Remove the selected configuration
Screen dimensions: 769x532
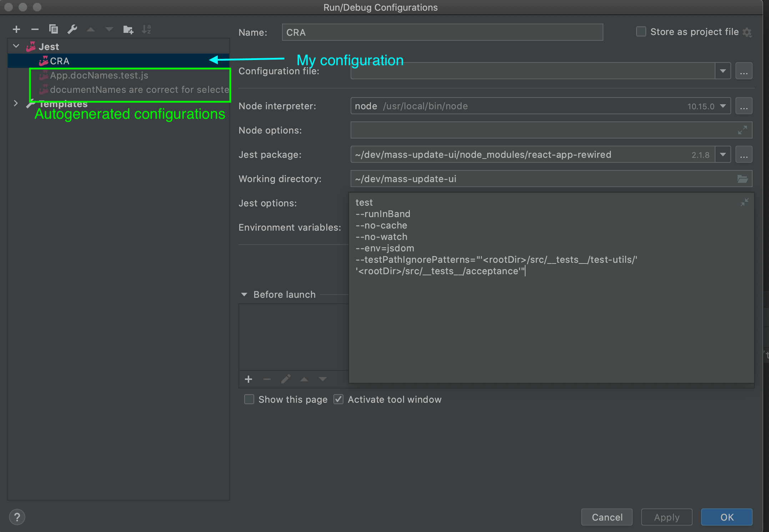point(35,29)
